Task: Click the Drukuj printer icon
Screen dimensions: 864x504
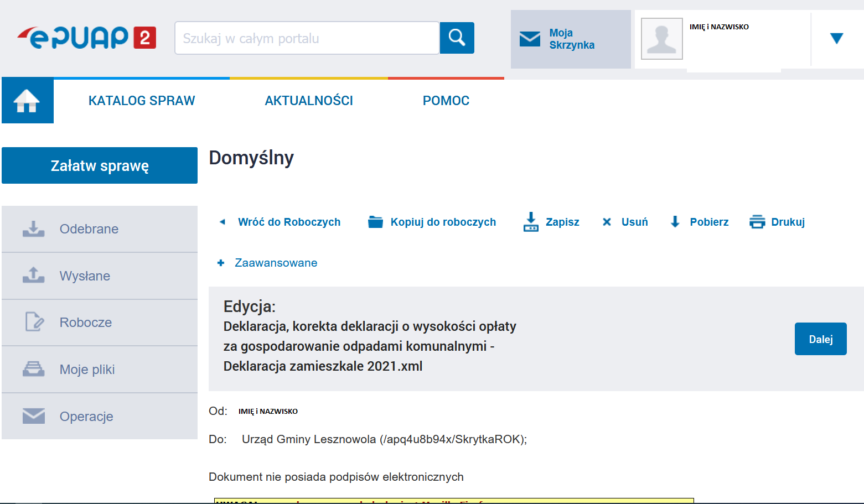Action: click(757, 222)
